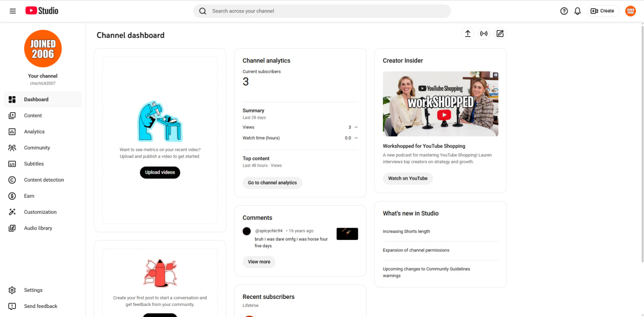The image size is (644, 317).
Task: Open the Analytics menu item
Action: click(x=43, y=132)
